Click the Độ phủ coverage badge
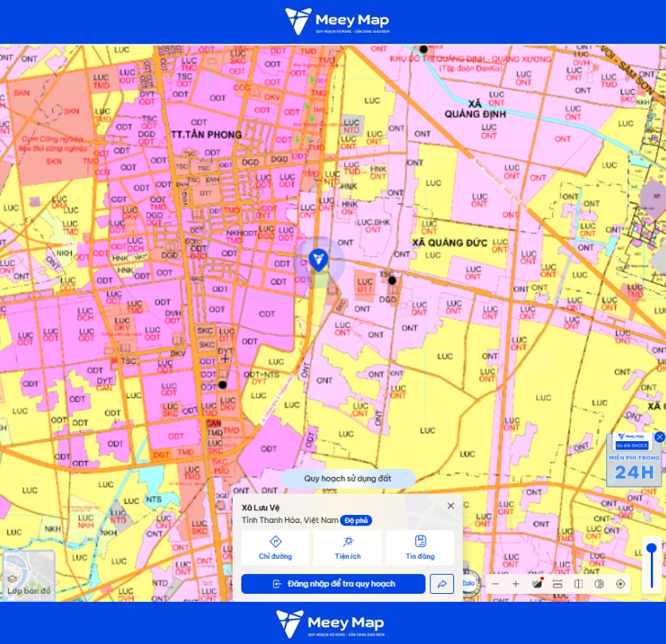Image resolution: width=666 pixels, height=644 pixels. point(356,521)
